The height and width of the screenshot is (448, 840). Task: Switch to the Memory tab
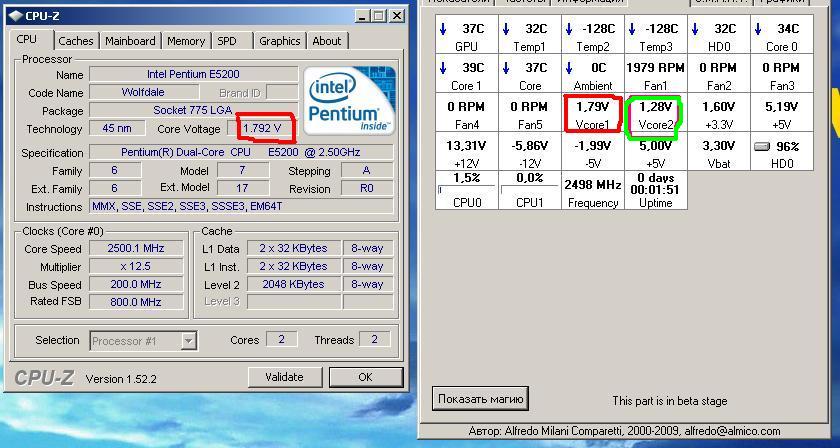186,41
